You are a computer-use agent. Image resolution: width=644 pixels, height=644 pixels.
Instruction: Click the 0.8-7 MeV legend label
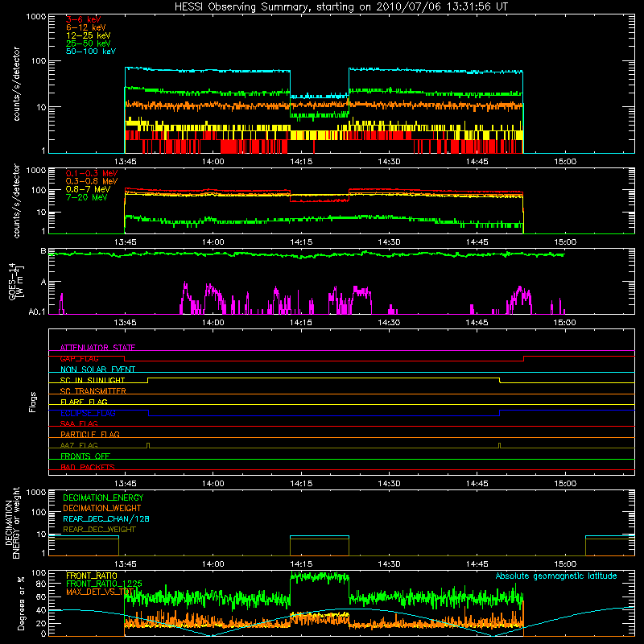coord(88,189)
